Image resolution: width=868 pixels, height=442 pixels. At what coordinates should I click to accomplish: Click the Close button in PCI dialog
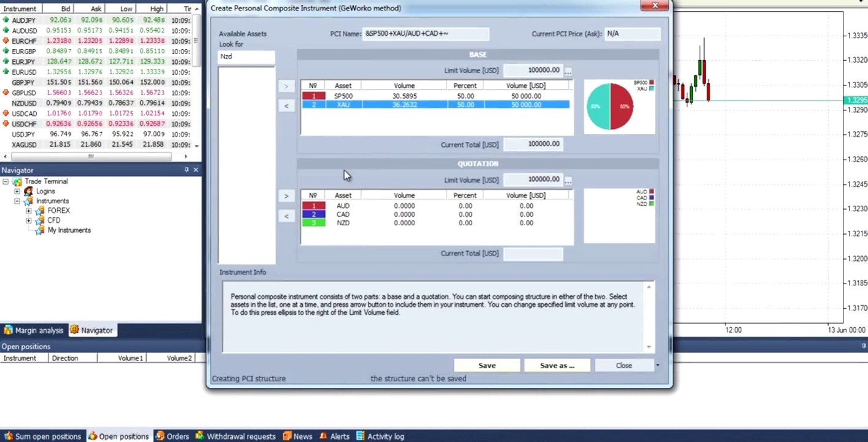(624, 365)
